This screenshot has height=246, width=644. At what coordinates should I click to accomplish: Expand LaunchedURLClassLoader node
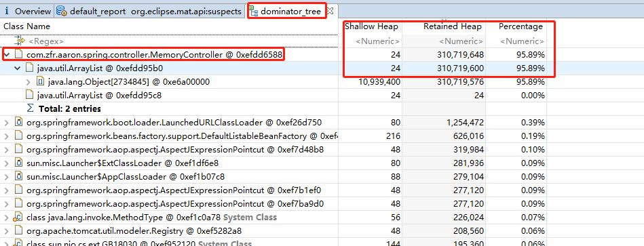pos(7,123)
